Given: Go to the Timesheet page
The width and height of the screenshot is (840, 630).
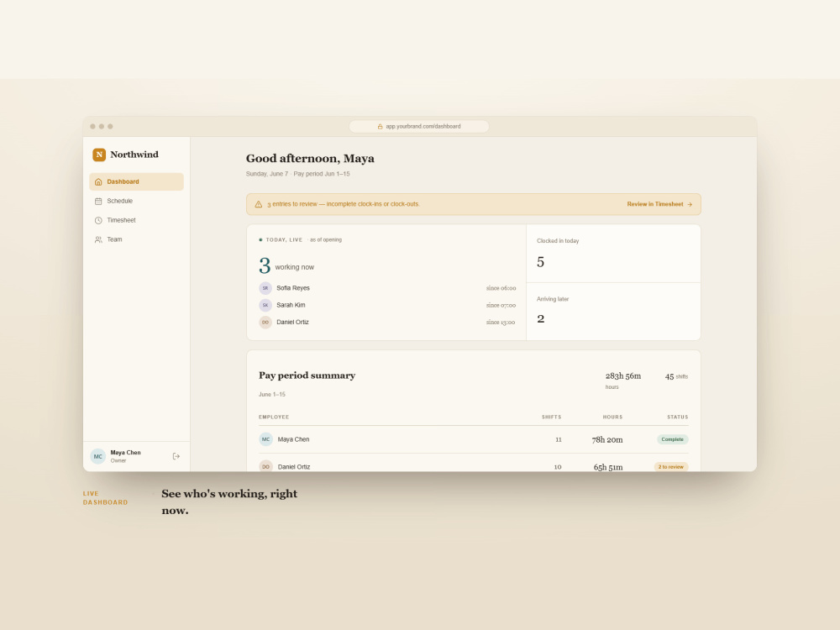Looking at the screenshot, I should pyautogui.click(x=136, y=220).
